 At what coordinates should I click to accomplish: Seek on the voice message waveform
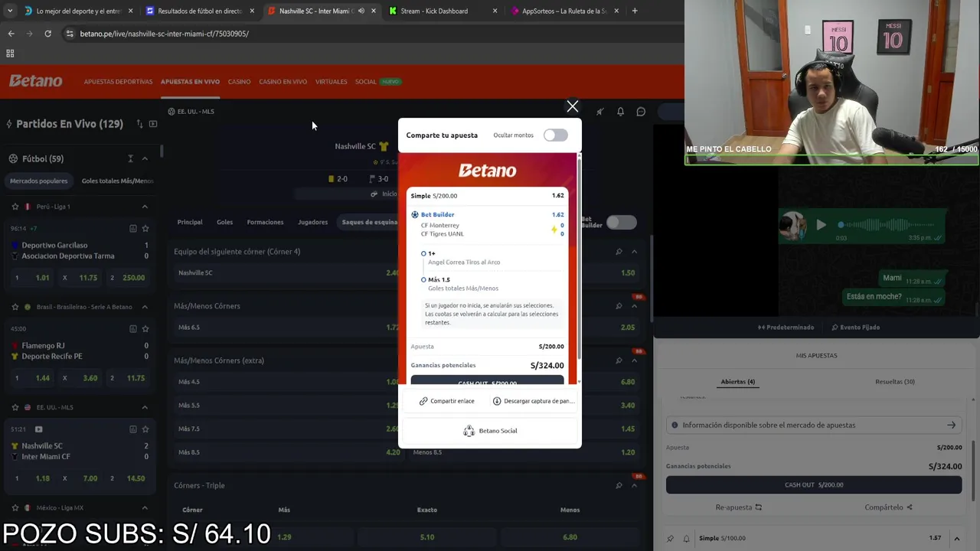coord(888,225)
